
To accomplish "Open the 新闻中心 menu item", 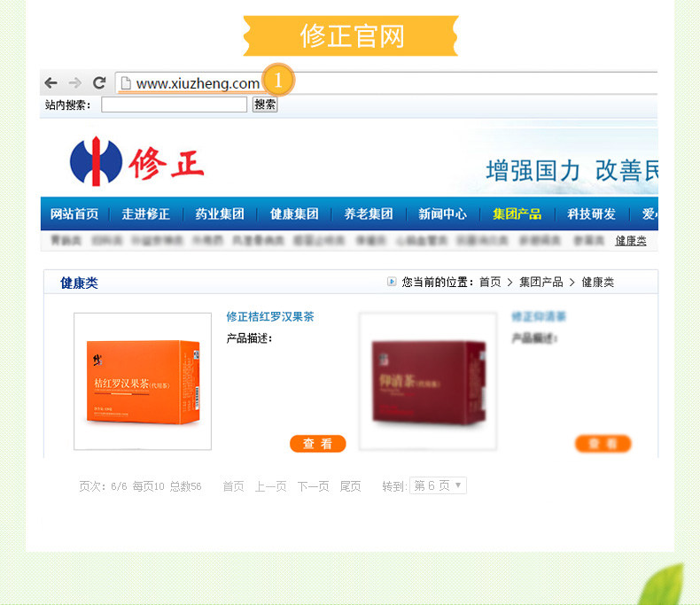I will [x=442, y=214].
